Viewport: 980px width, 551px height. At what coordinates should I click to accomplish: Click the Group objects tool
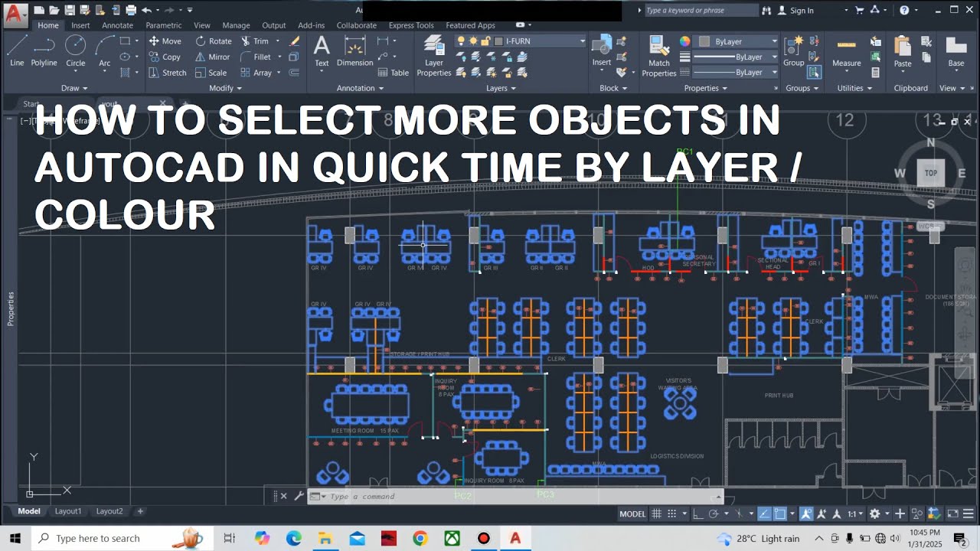tap(793, 51)
